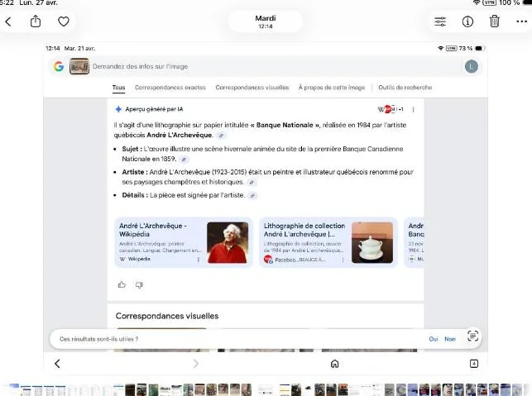
Task: Open 'Outils de recherche'
Action: click(405, 88)
